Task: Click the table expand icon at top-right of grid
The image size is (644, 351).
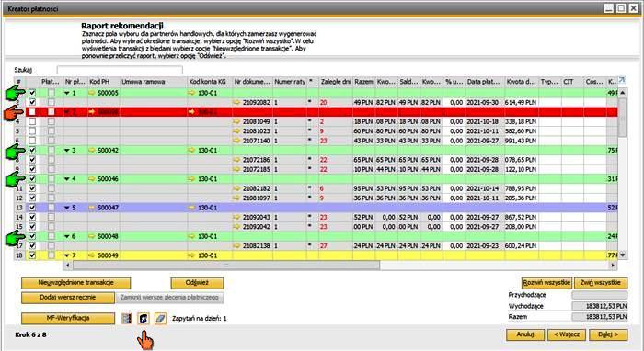Action: tap(621, 80)
